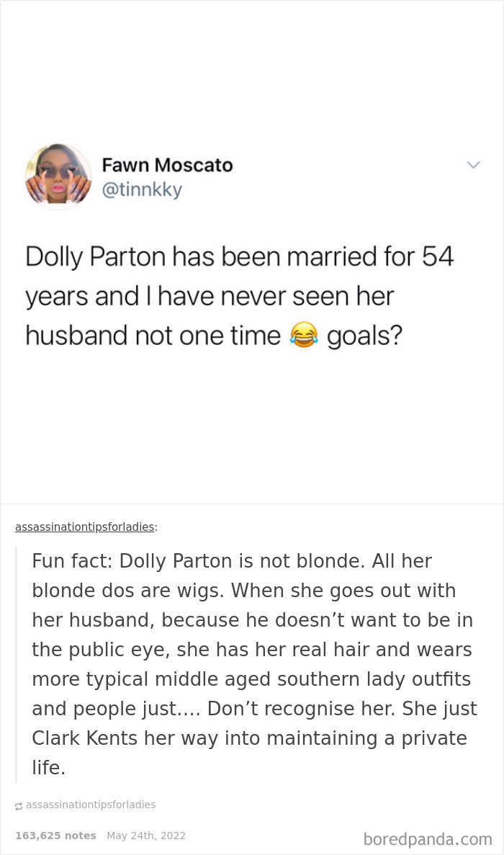Open the May 24th, 2022 timestamp
Viewport: 504px width, 855px height.
(146, 836)
